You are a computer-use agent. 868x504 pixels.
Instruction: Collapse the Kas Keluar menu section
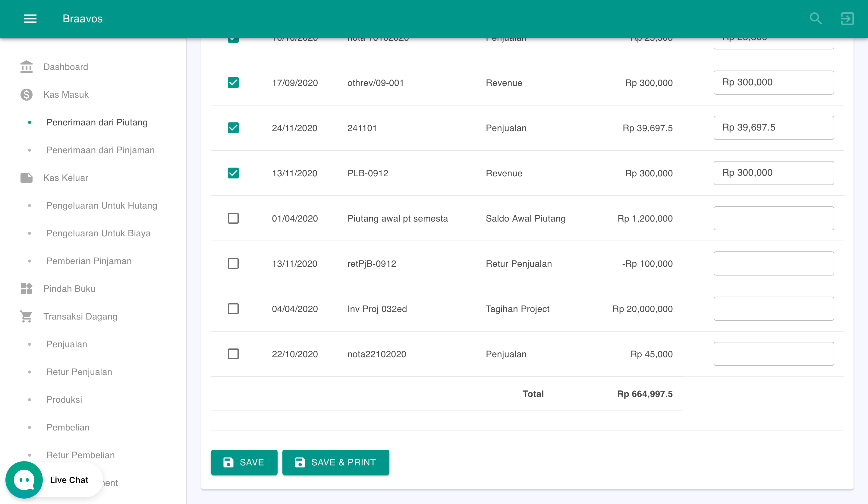click(x=65, y=178)
